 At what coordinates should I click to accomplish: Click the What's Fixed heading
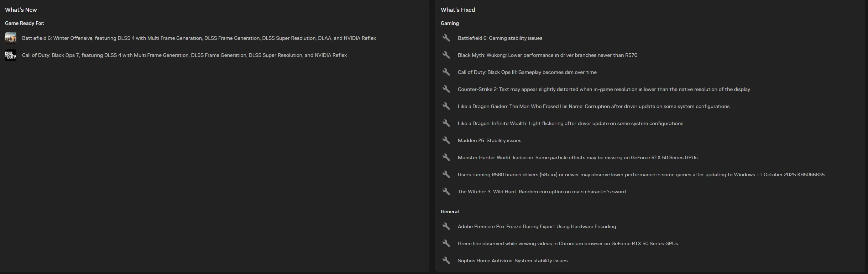[x=457, y=10]
